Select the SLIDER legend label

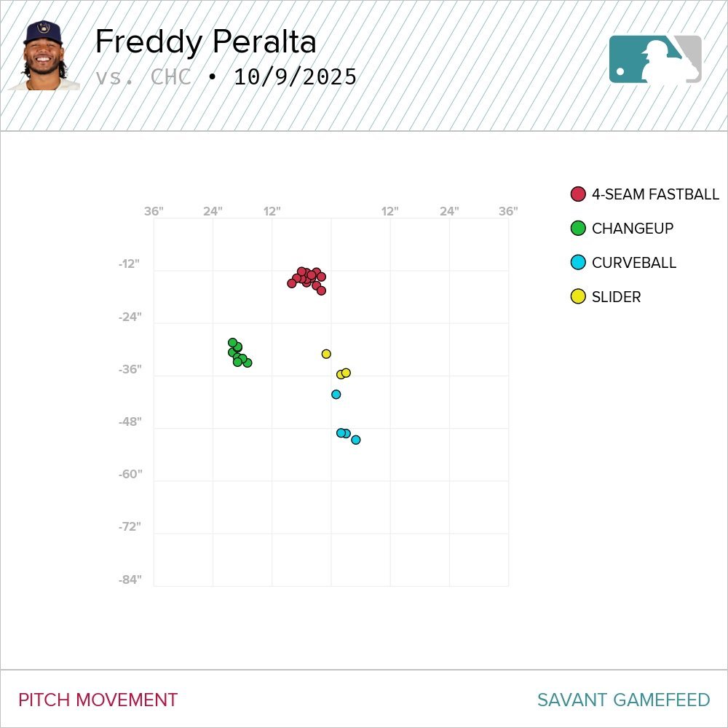[x=617, y=297]
